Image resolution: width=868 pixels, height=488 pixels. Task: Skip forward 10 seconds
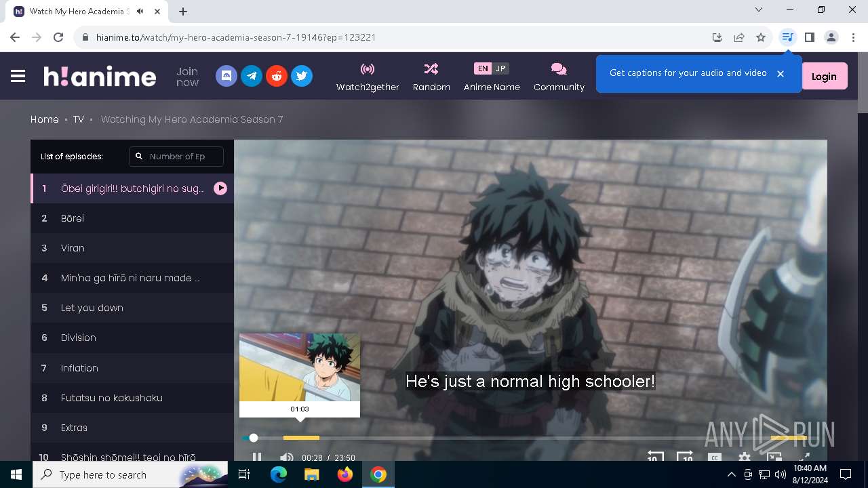click(685, 457)
